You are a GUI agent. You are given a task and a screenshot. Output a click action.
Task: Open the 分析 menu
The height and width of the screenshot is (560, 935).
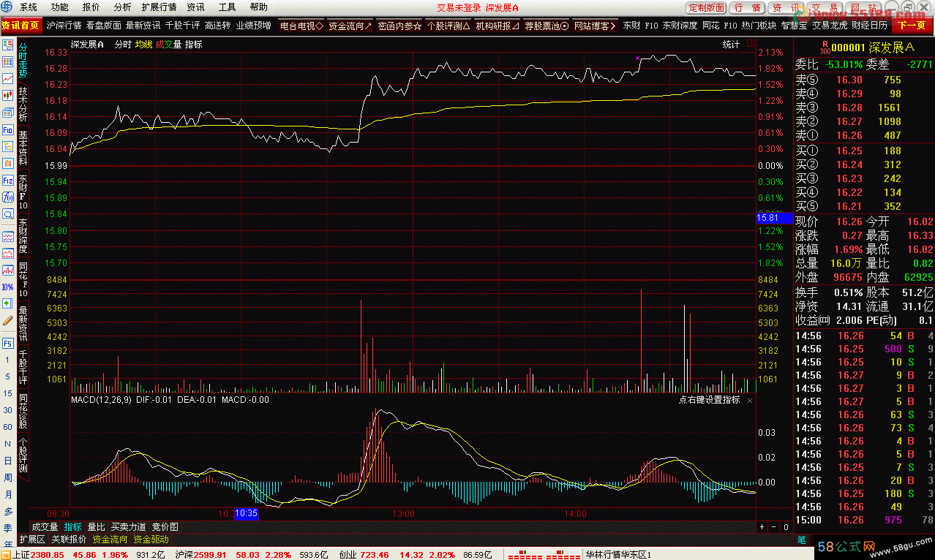tap(122, 7)
